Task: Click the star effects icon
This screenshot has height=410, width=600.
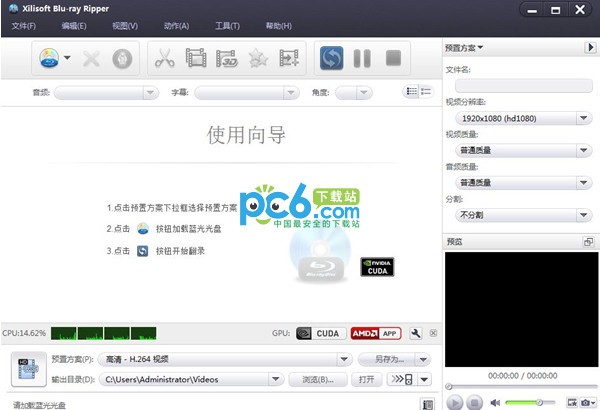Action: pyautogui.click(x=258, y=59)
